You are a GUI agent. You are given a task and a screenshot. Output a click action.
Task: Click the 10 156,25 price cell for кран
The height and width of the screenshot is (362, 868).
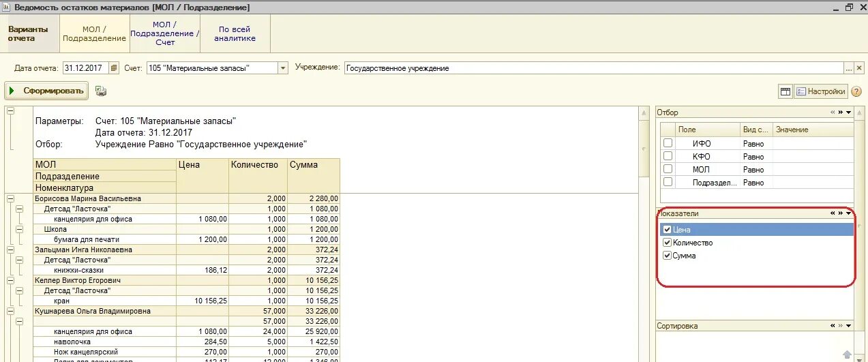[x=203, y=301]
